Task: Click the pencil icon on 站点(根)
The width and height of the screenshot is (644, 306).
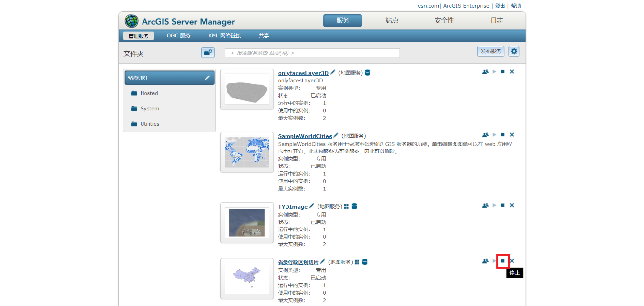Action: [x=207, y=78]
